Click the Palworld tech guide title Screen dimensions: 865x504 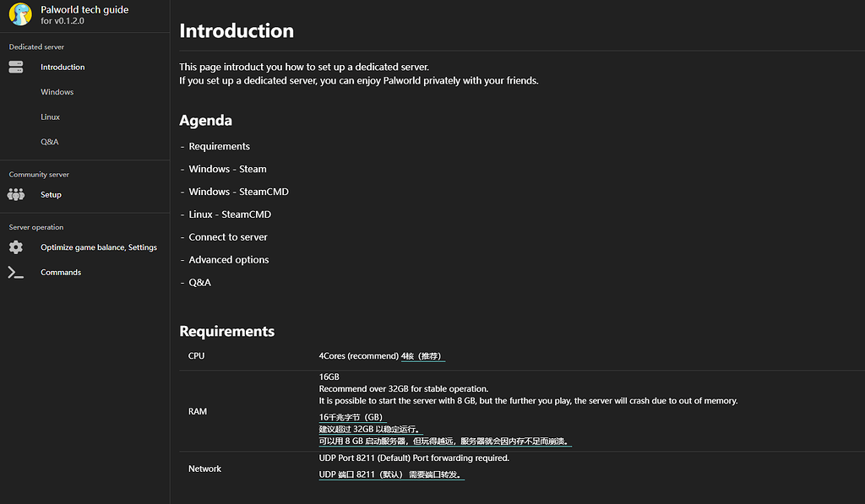[x=84, y=10]
